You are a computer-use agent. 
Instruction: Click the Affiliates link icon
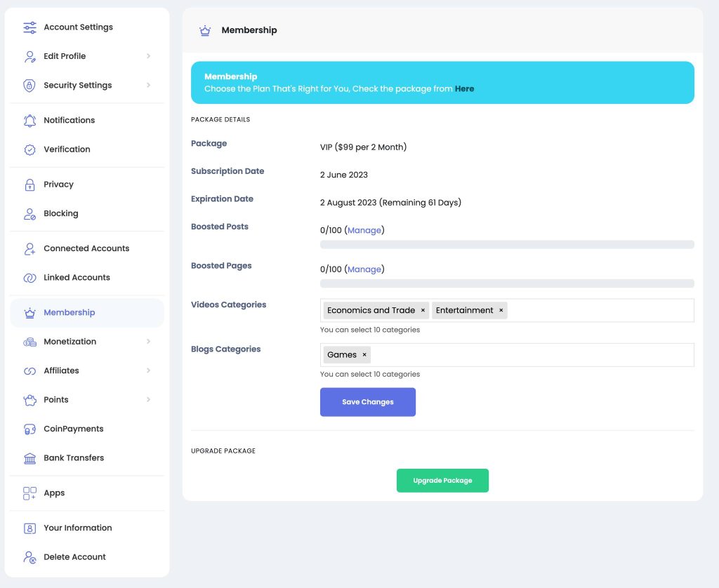click(29, 370)
